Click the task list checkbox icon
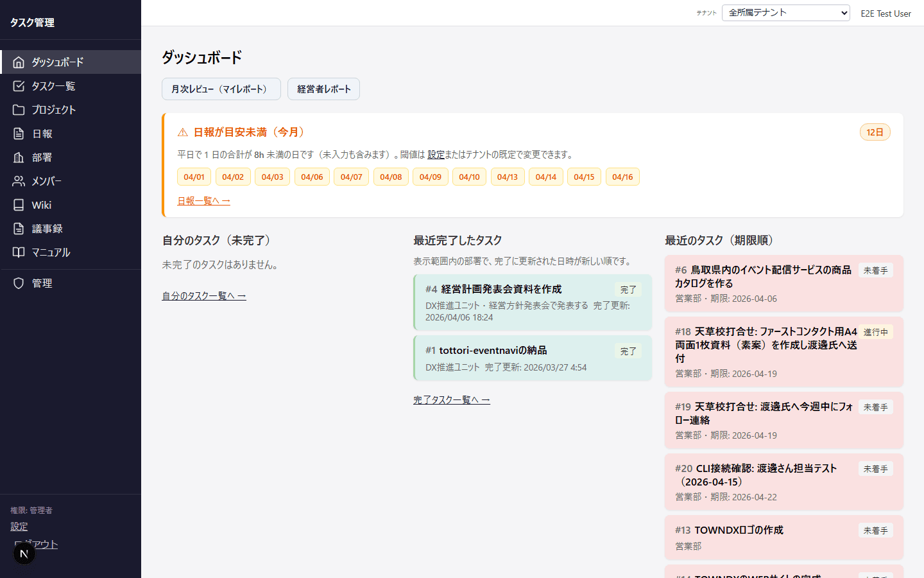The image size is (924, 578). click(x=19, y=86)
